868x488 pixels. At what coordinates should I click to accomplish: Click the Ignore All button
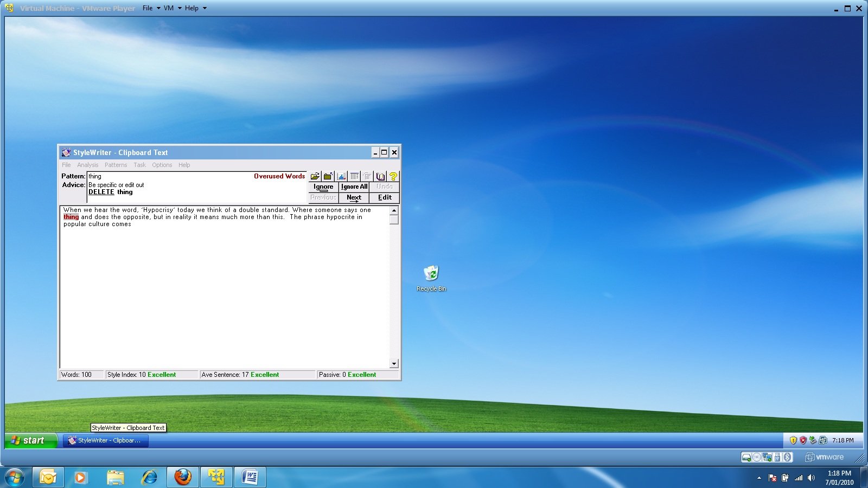[354, 187]
